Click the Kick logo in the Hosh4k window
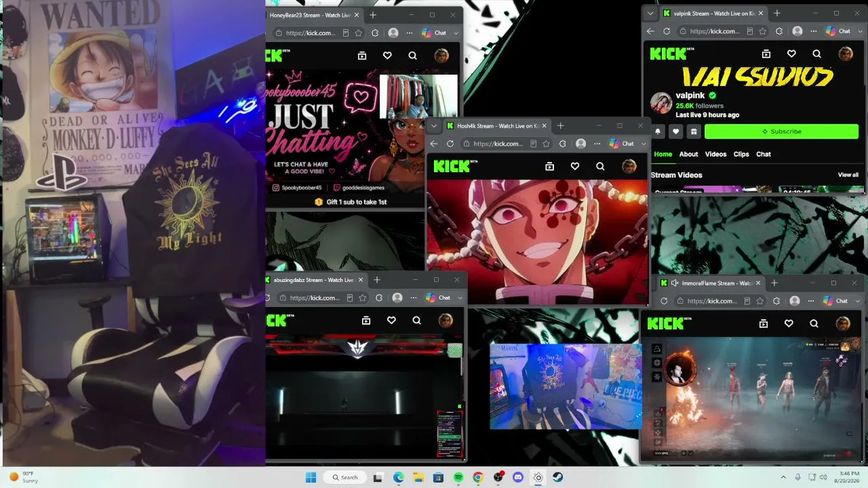This screenshot has width=868, height=488. point(455,166)
